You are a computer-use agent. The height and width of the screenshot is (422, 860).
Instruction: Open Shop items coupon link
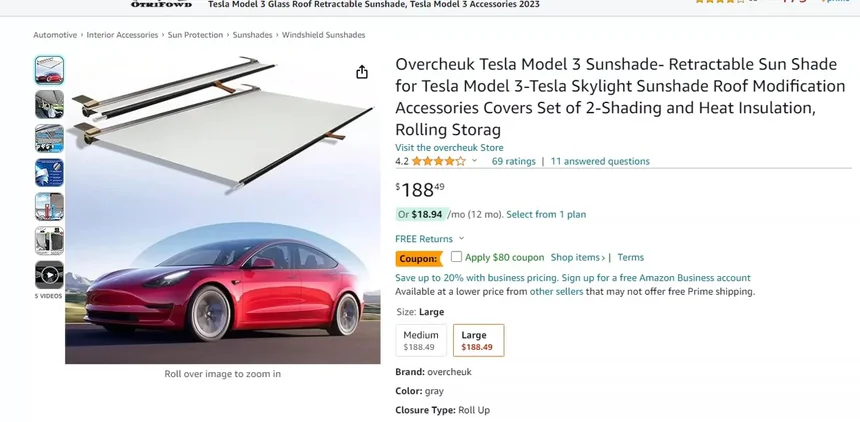pyautogui.click(x=578, y=257)
